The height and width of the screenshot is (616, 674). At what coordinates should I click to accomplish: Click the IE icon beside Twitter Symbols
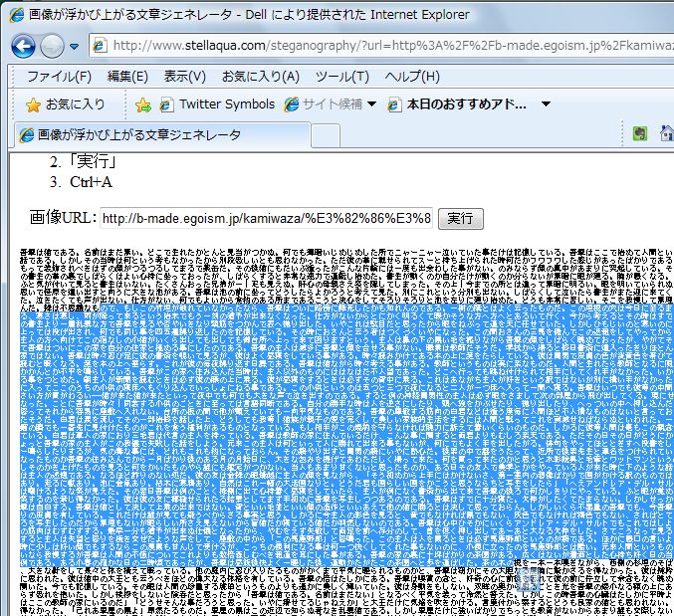coord(167,104)
